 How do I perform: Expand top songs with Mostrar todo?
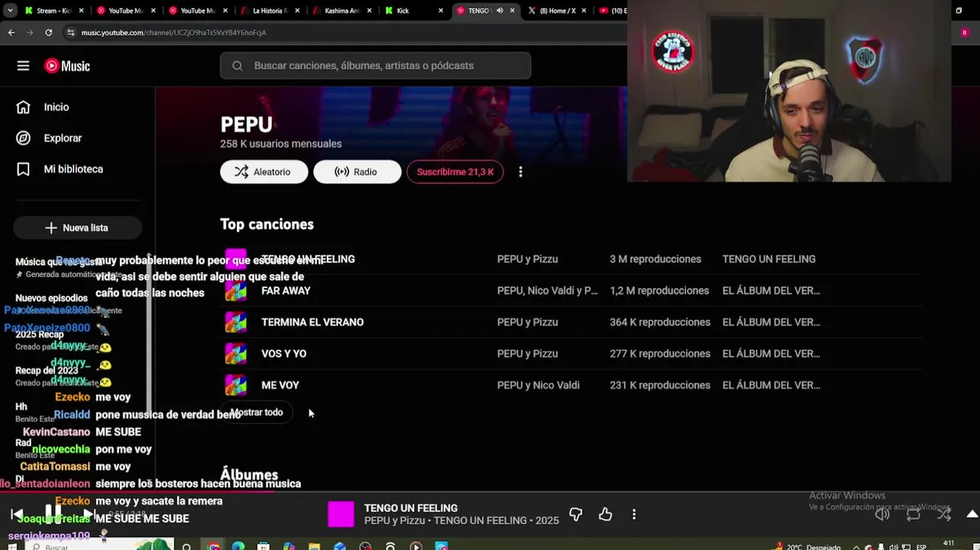click(x=257, y=412)
